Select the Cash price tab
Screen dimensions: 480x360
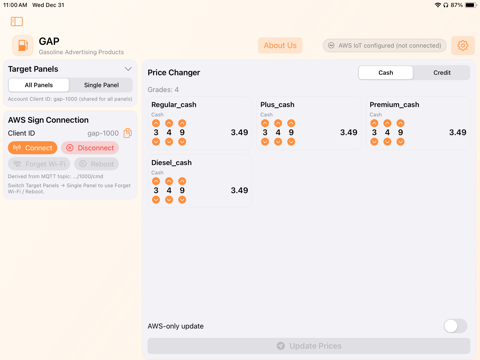point(386,73)
